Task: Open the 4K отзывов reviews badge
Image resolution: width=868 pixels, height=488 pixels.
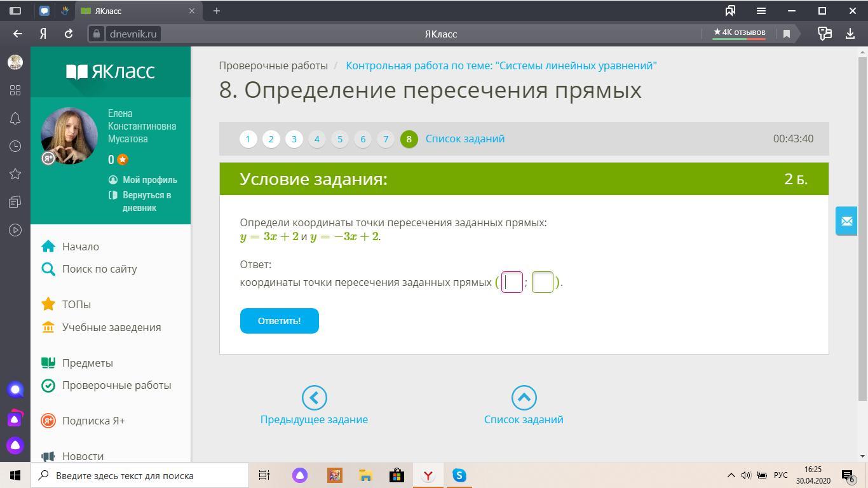Action: (x=739, y=33)
